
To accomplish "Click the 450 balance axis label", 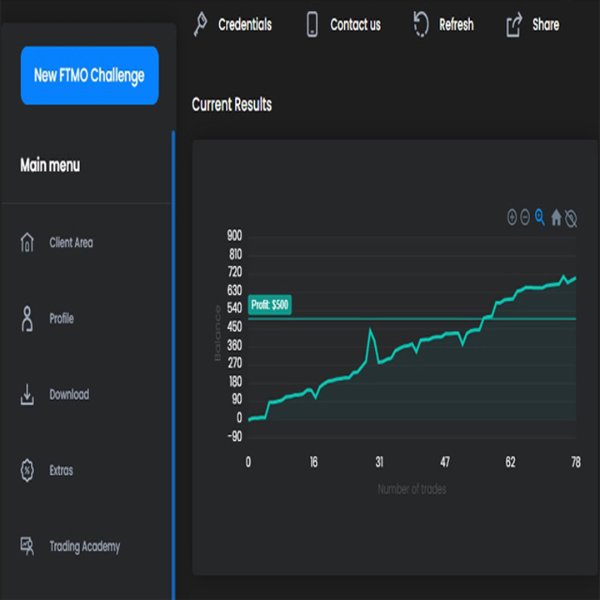I will [235, 327].
